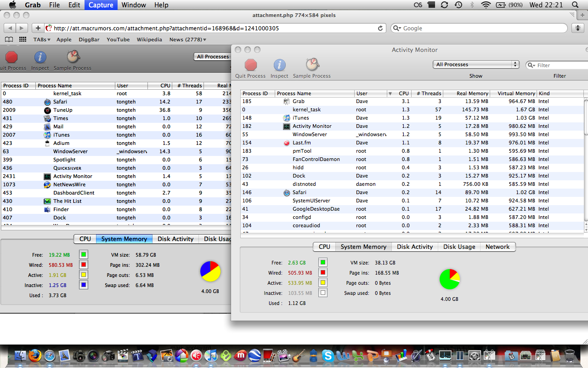The width and height of the screenshot is (588, 368).
Task: Click the sync arrows menu bar icon
Action: point(444,5)
